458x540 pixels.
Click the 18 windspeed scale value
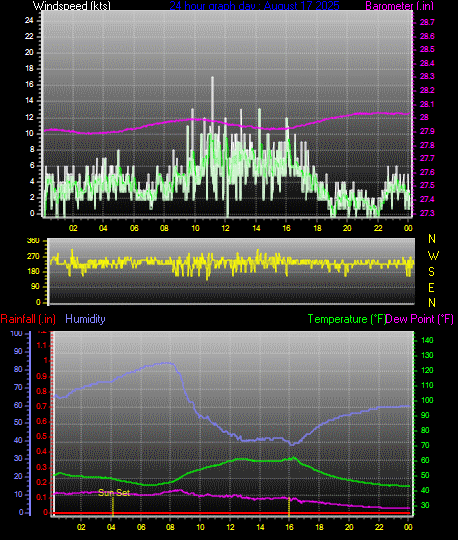(x=29, y=68)
